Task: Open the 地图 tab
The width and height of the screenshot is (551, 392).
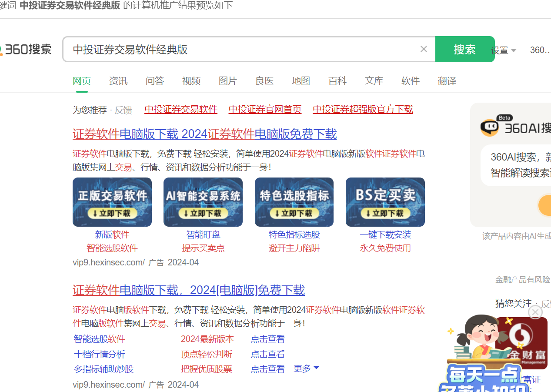Action: [301, 81]
